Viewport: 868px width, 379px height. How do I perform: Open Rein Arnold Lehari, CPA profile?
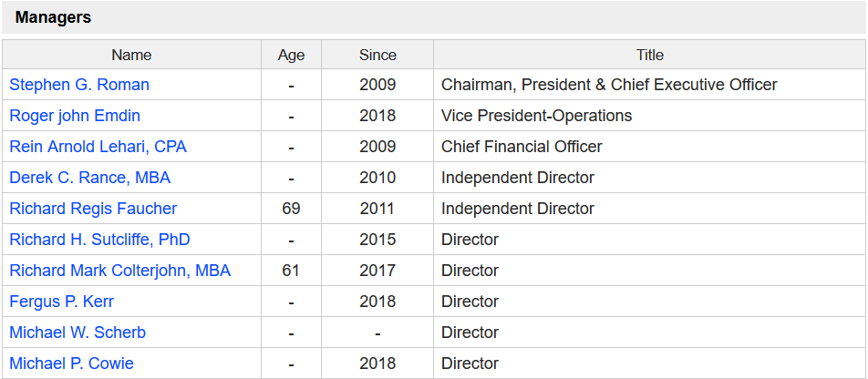(98, 147)
